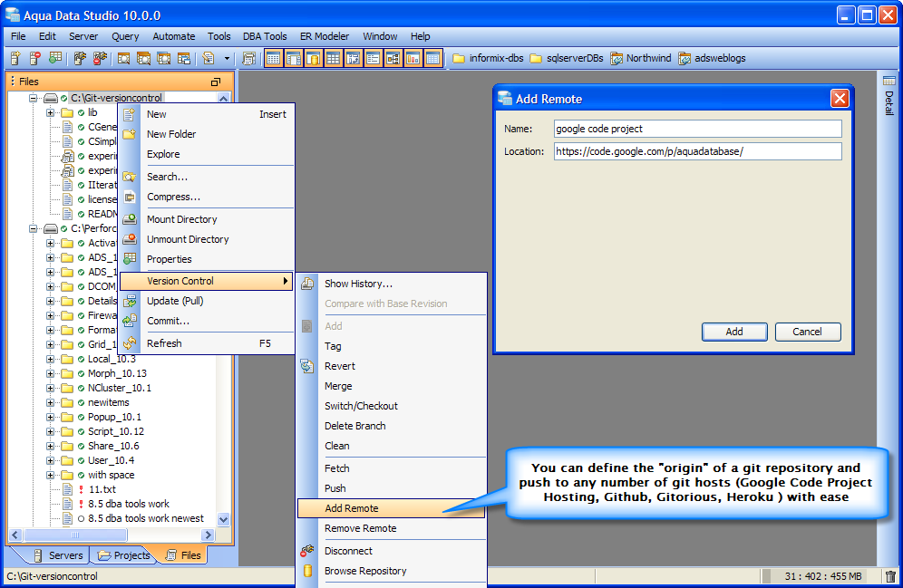Click the cascaded windows toolbar icon
903x588 pixels.
[x=184, y=58]
